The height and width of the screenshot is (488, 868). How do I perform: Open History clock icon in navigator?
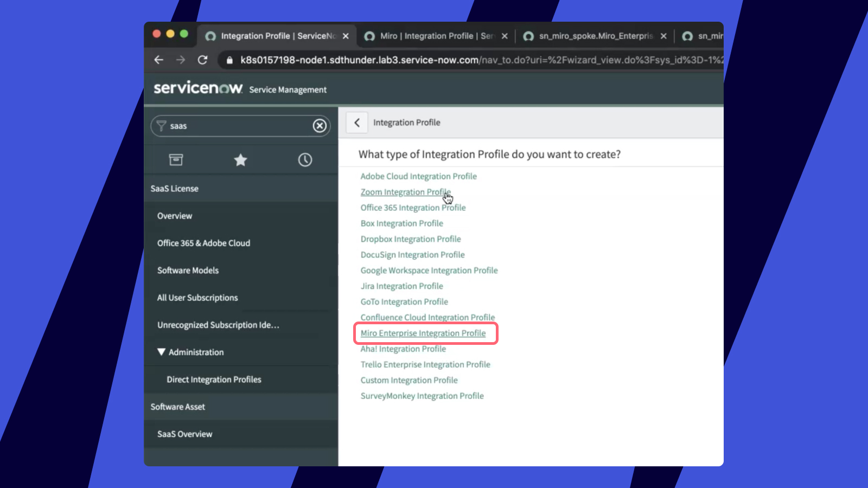[305, 159]
